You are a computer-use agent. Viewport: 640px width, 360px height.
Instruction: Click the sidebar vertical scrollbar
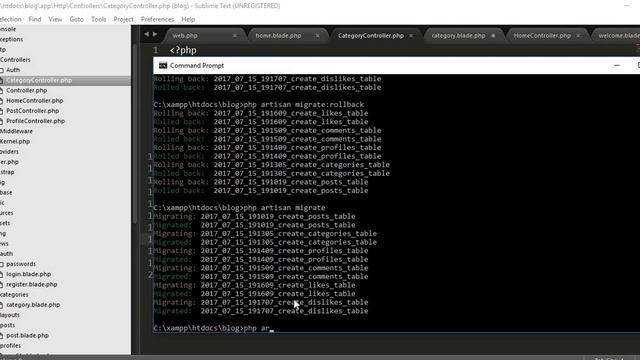tap(134, 133)
